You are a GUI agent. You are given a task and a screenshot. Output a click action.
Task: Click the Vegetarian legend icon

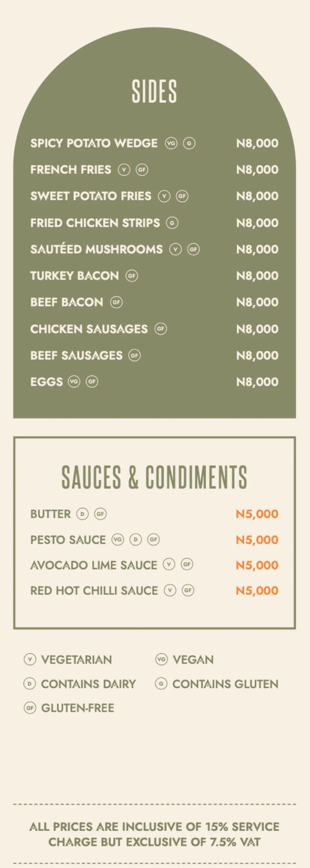pyautogui.click(x=30, y=659)
